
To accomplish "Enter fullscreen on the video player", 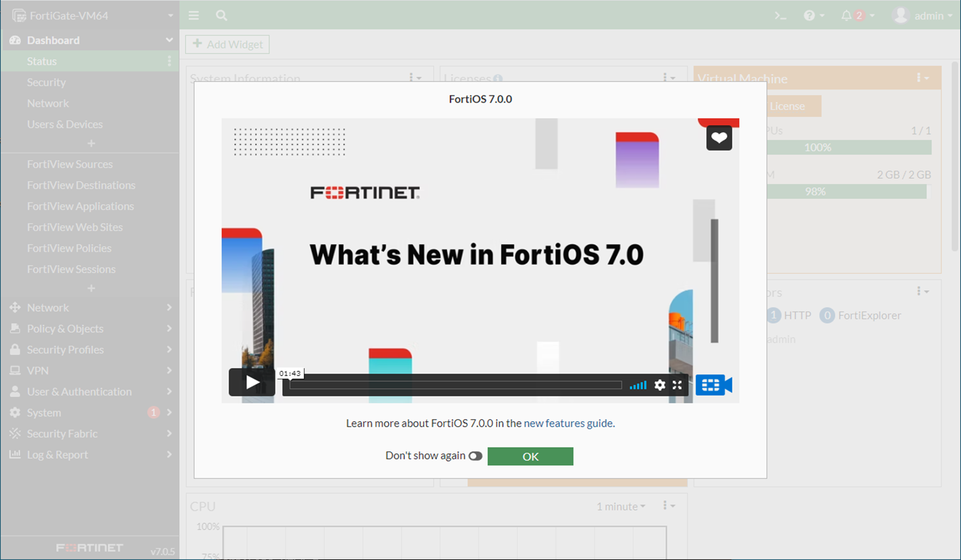I will point(677,385).
